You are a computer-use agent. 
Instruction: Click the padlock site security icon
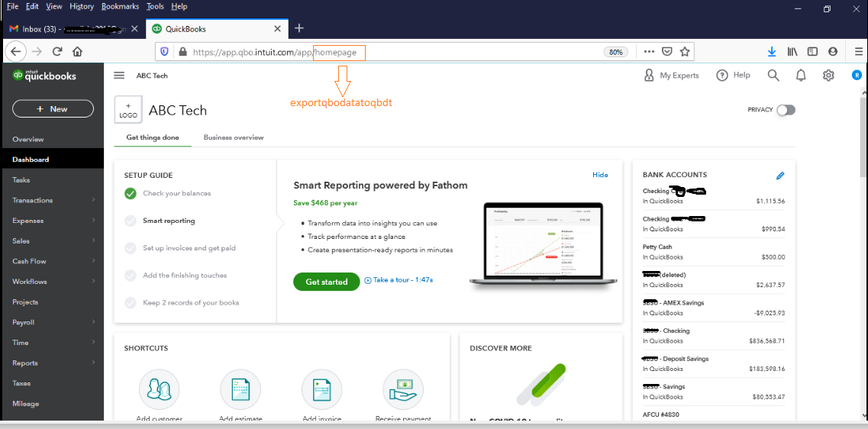pyautogui.click(x=182, y=51)
